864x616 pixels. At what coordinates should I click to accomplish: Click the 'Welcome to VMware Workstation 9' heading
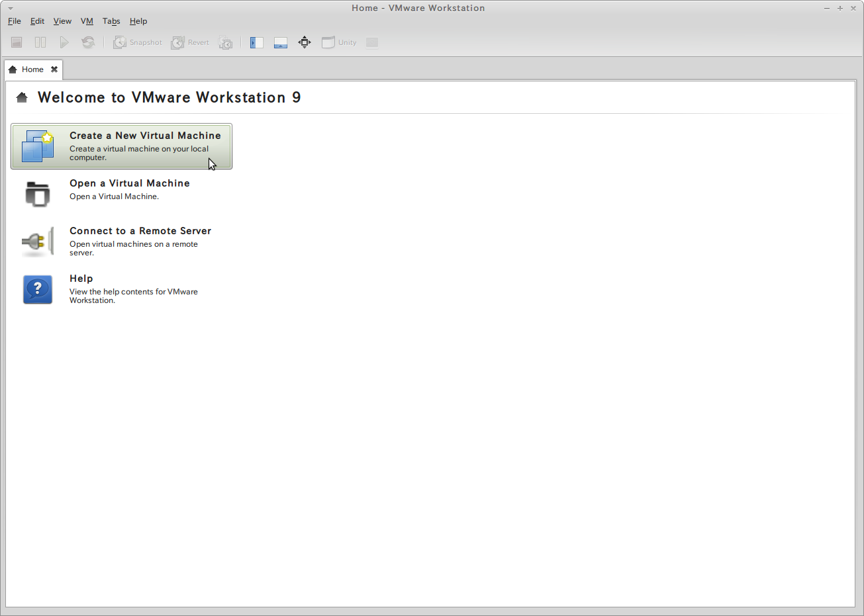(169, 97)
